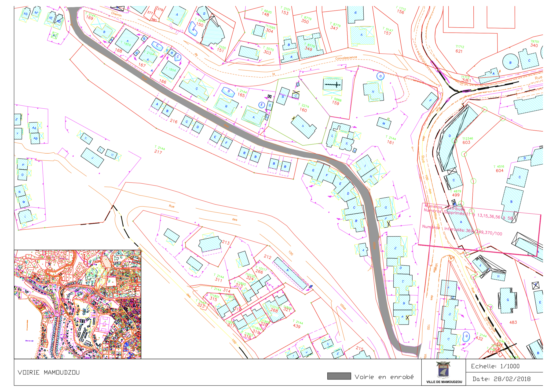Select parcel number 603 label
Screen dimensions: 556x392
point(466,142)
